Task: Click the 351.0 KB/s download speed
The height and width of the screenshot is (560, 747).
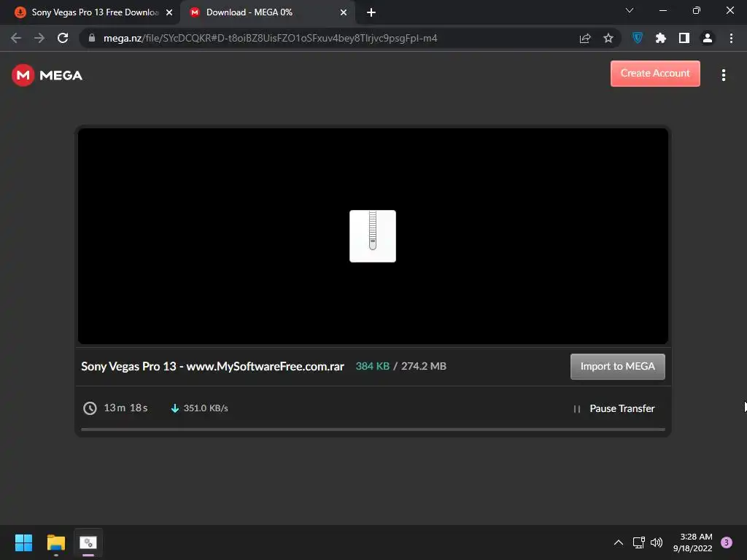Action: (206, 408)
